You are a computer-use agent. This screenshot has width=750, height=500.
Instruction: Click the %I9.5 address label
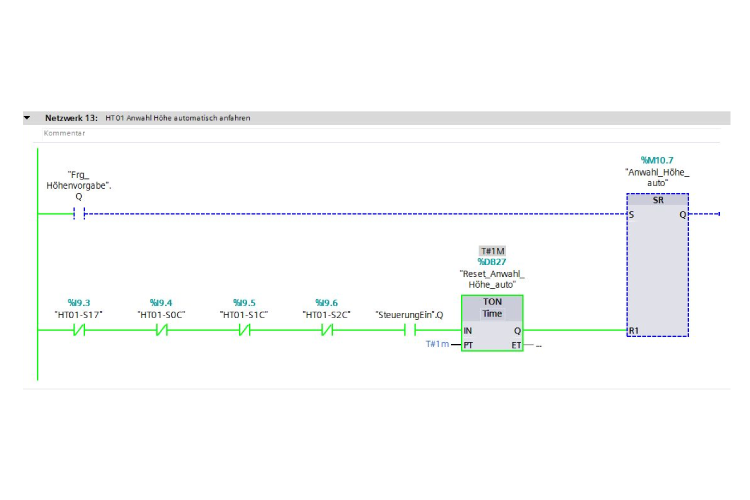point(244,303)
